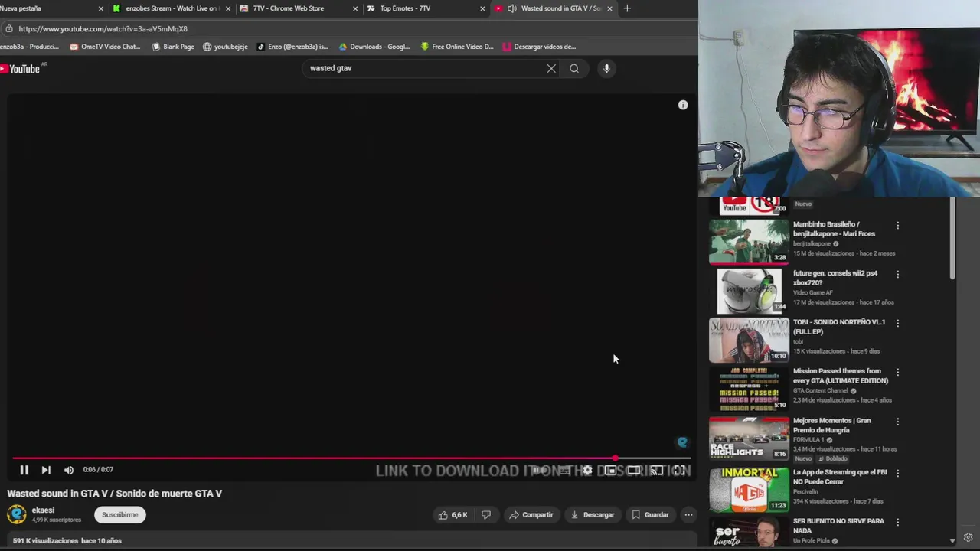
Task: Open Mission Passed themes video title
Action: [x=841, y=376]
